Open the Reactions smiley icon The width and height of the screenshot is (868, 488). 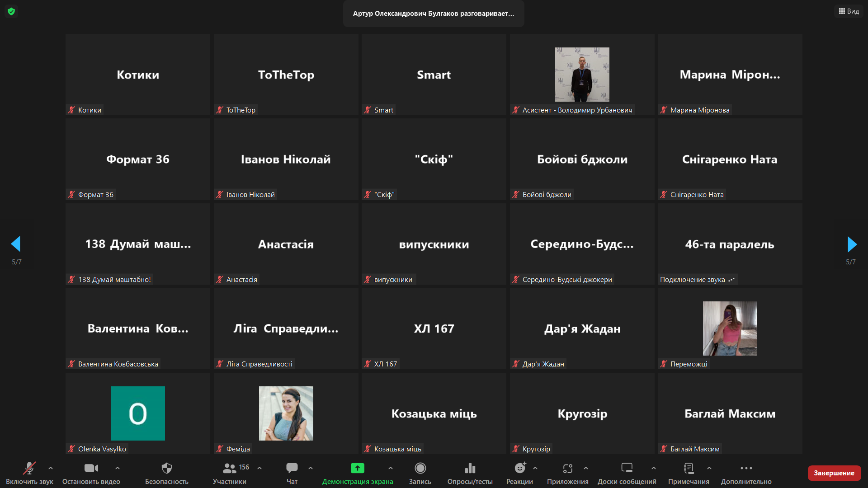click(520, 468)
